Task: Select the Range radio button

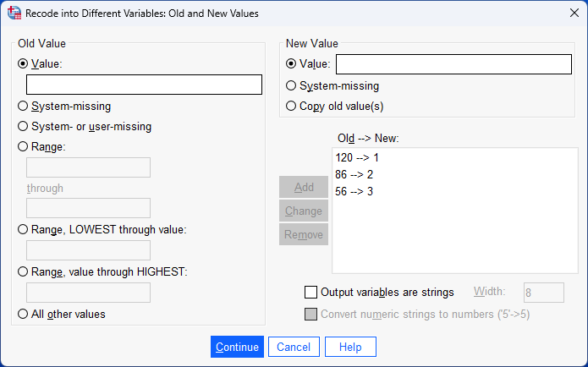Action: (24, 146)
